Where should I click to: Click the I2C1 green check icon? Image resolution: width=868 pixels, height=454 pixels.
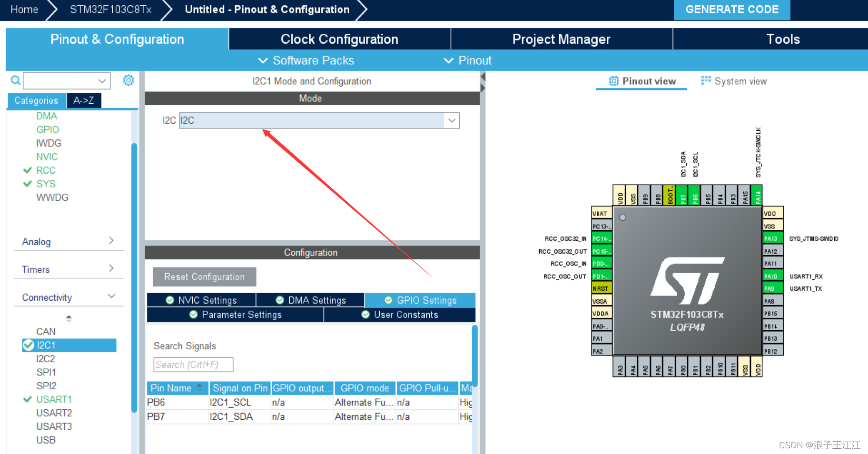tap(28, 345)
